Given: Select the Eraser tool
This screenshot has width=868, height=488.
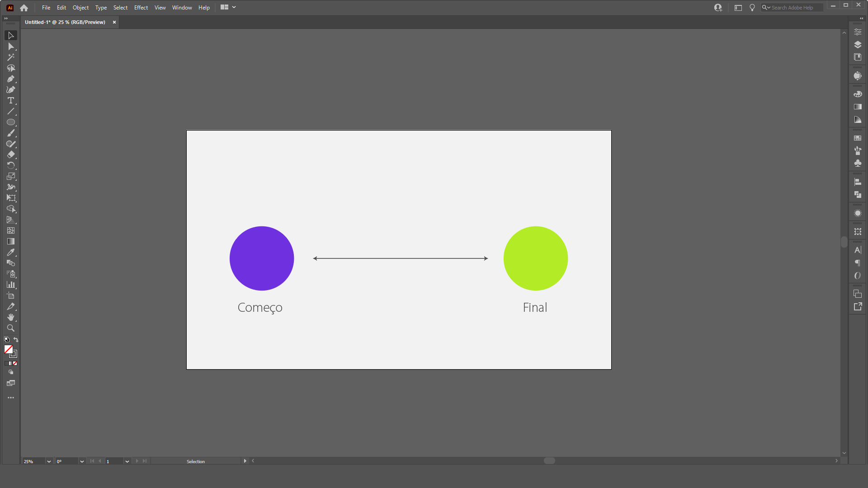Looking at the screenshot, I should pyautogui.click(x=11, y=155).
